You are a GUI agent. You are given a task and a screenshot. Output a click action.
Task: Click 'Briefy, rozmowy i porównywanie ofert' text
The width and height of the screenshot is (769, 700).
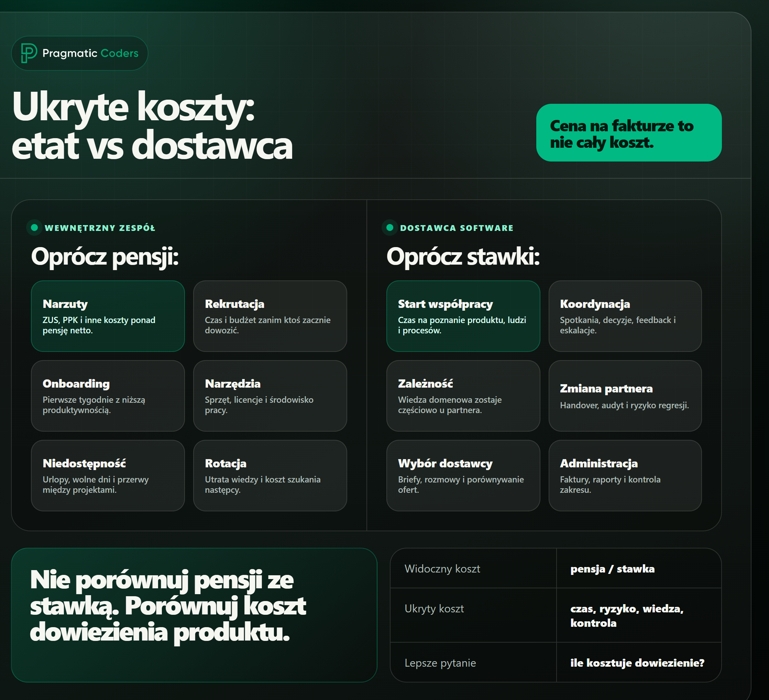click(x=461, y=485)
